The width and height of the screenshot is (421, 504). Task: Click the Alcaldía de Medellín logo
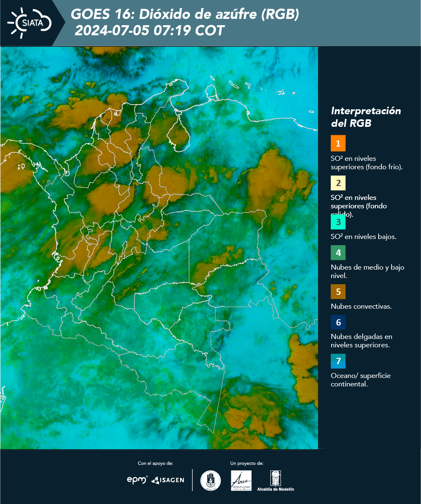click(x=276, y=480)
